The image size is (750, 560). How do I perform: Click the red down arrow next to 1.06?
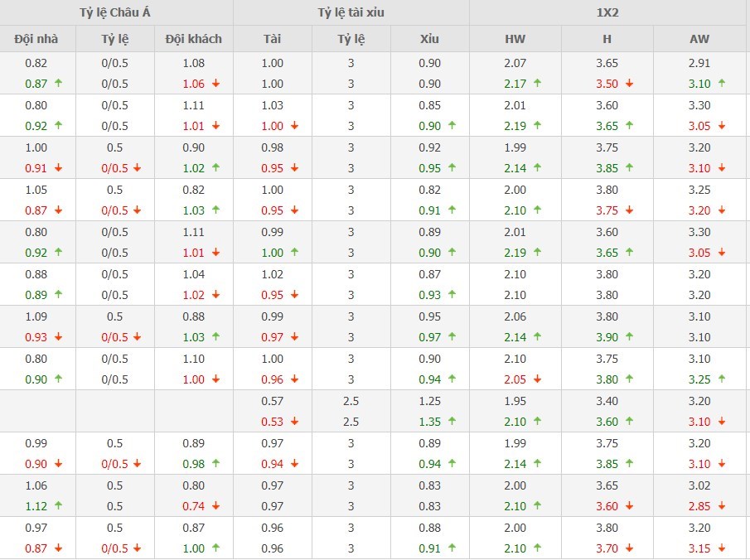215,84
